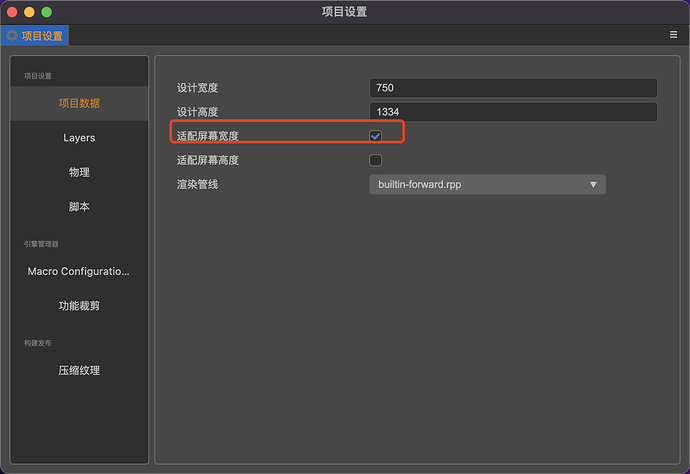The width and height of the screenshot is (690, 474).
Task: Click the 渲染管线 label
Action: (197, 184)
